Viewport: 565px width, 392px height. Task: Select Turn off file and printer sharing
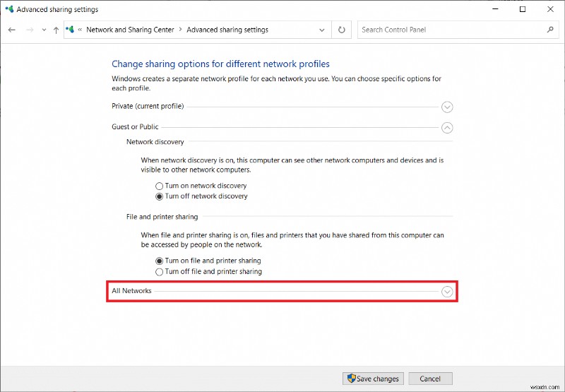[x=208, y=272]
